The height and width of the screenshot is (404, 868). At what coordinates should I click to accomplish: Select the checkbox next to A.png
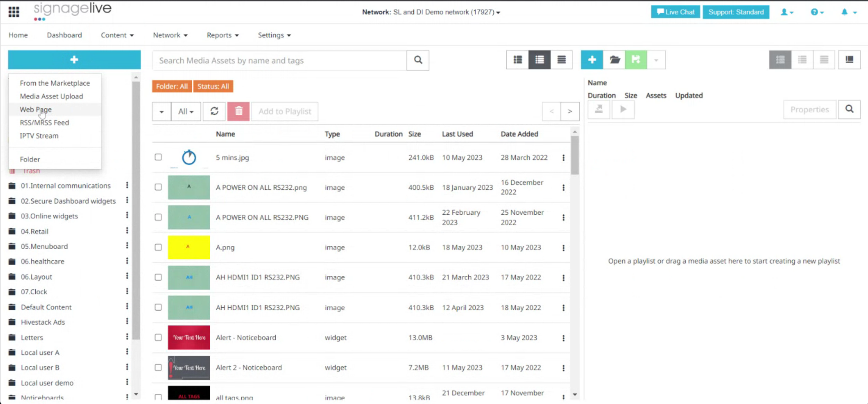pyautogui.click(x=158, y=247)
